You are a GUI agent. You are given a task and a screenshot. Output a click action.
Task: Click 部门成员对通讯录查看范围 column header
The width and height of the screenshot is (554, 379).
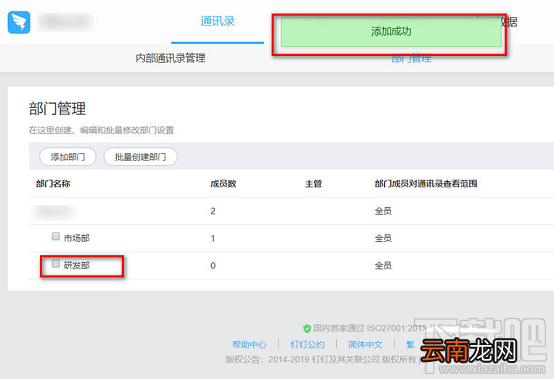coord(426,184)
